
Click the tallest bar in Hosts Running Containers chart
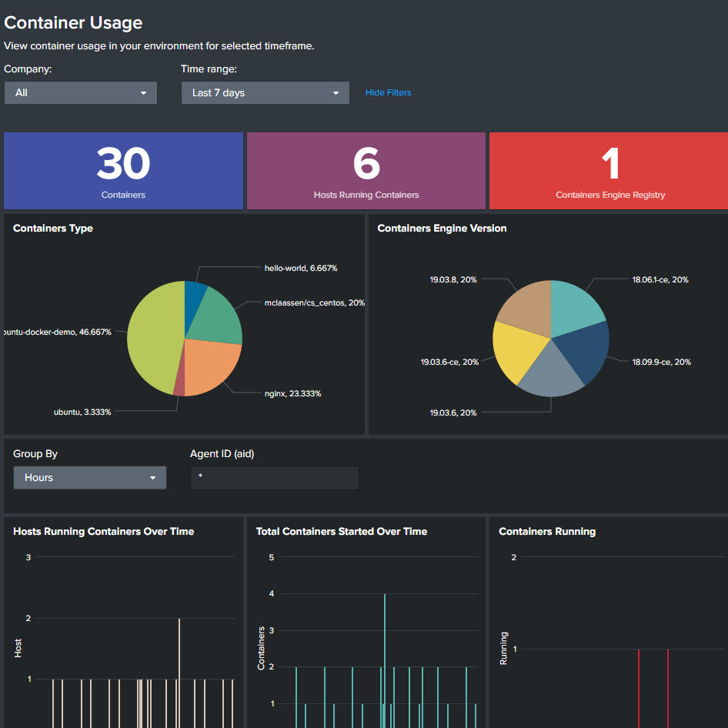[179, 670]
